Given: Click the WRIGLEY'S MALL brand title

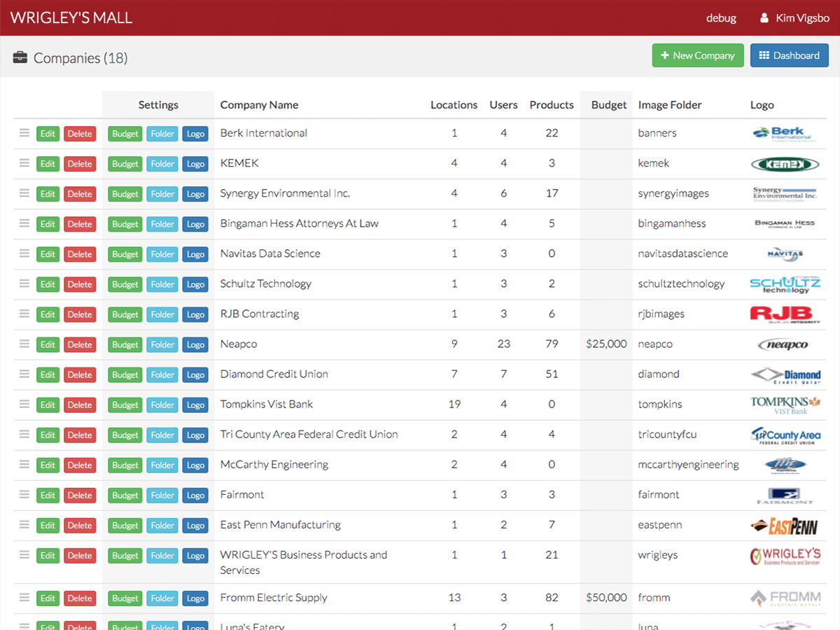Looking at the screenshot, I should pos(71,18).
